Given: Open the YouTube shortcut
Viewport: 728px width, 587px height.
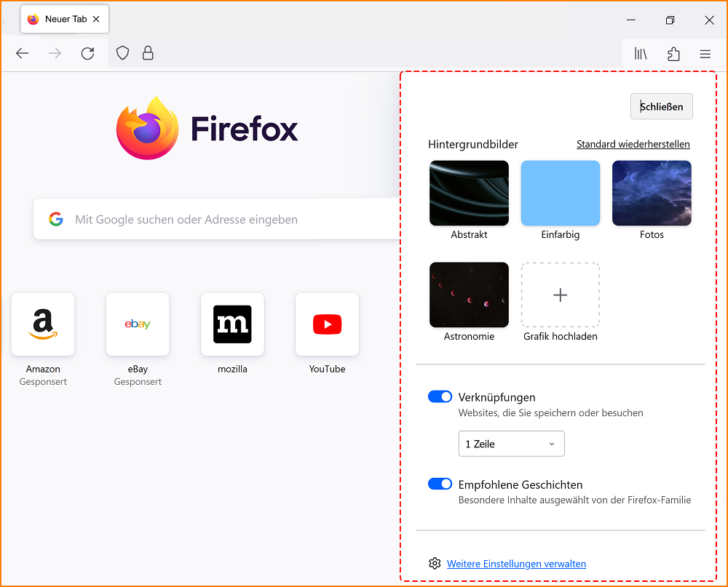Looking at the screenshot, I should pos(327,324).
